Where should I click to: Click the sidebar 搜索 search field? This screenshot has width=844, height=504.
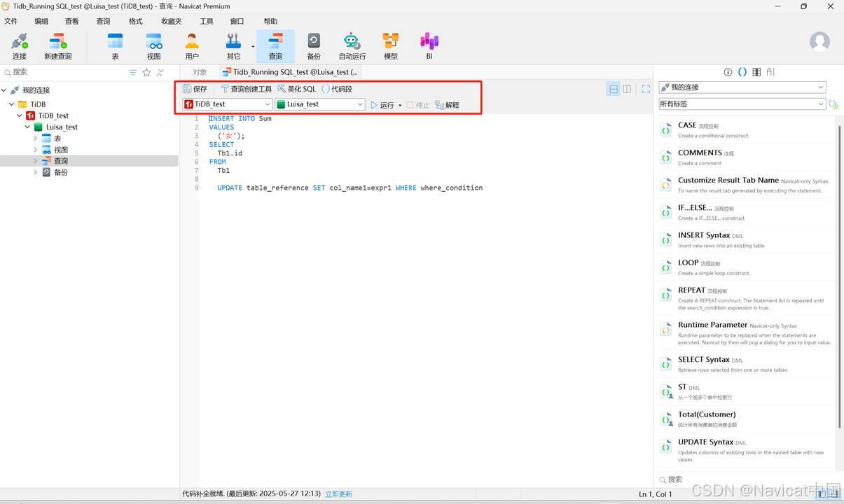(63, 72)
